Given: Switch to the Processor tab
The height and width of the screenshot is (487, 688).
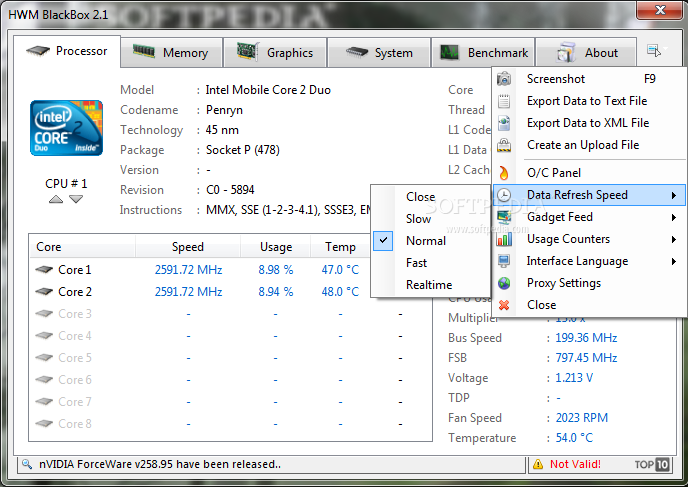Looking at the screenshot, I should (x=67, y=51).
